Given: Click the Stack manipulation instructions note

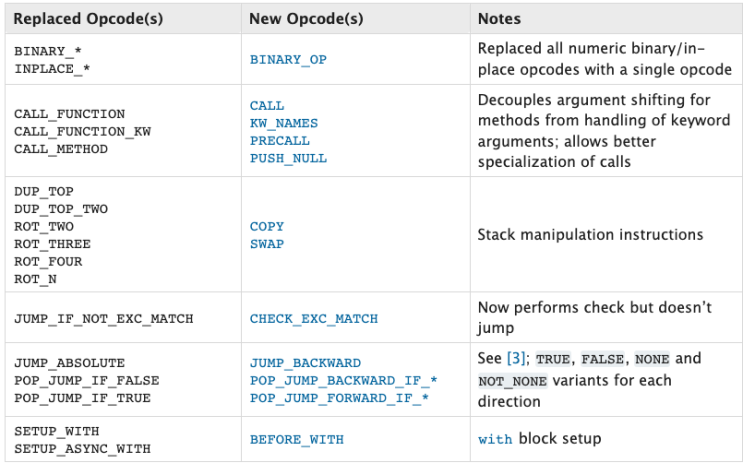Looking at the screenshot, I should click(590, 235).
